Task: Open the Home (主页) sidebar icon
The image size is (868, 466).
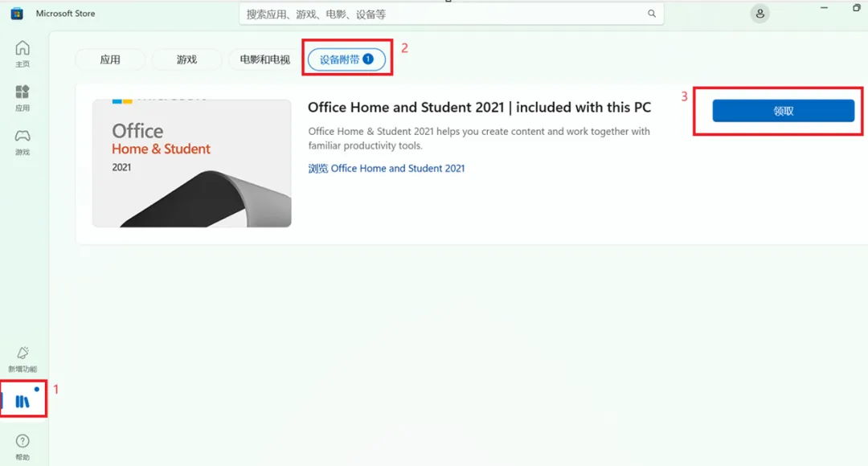Action: 23,54
